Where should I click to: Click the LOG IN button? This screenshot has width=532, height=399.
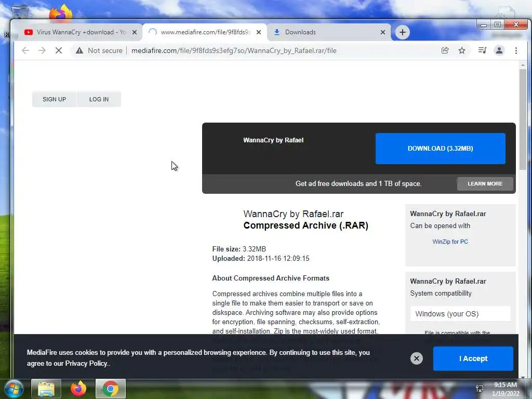99,99
